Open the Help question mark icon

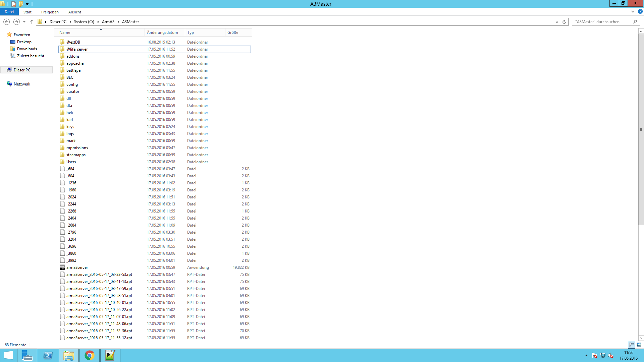[x=640, y=11]
